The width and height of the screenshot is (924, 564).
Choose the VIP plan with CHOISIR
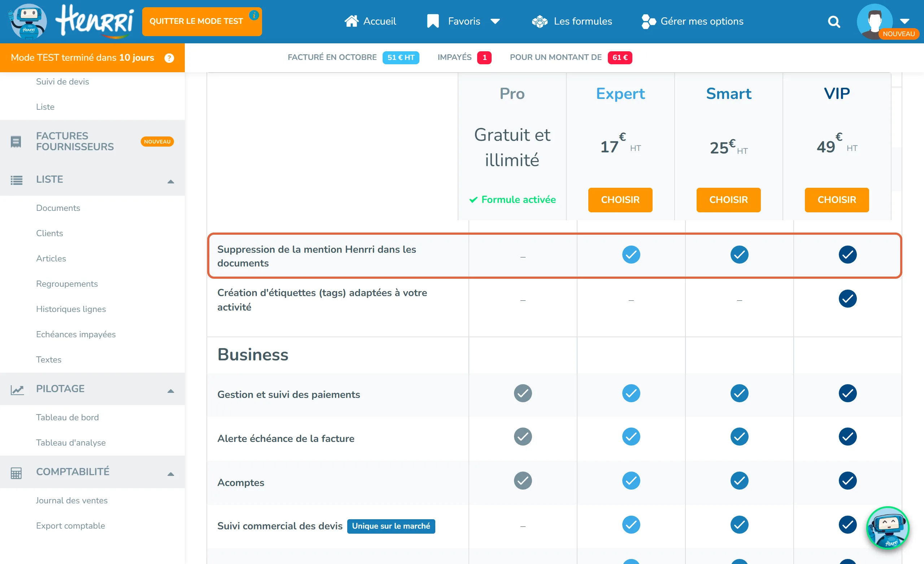point(837,200)
